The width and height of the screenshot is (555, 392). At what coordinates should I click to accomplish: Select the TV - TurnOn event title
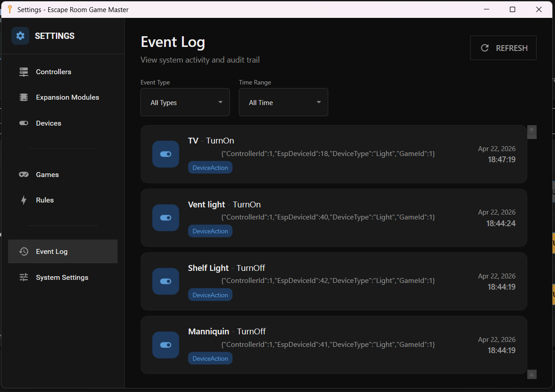point(211,141)
